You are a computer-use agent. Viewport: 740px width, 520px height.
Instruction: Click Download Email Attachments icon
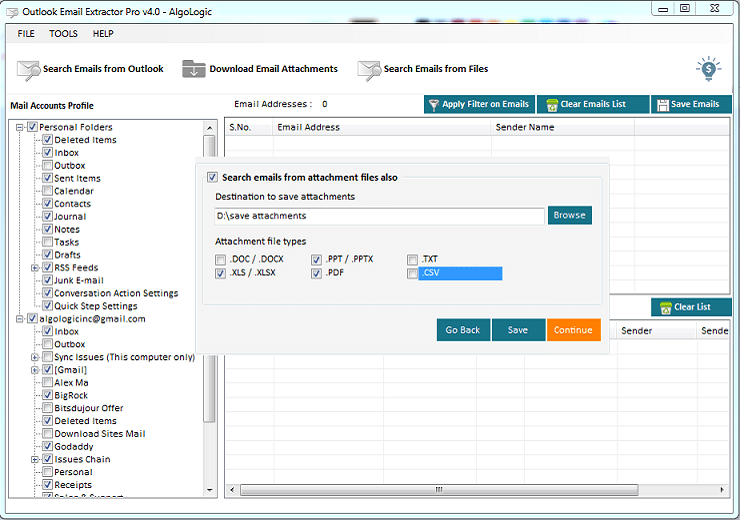tap(194, 69)
